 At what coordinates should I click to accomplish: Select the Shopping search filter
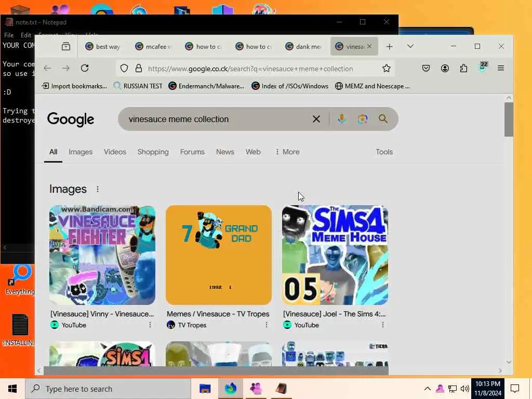pyautogui.click(x=153, y=152)
